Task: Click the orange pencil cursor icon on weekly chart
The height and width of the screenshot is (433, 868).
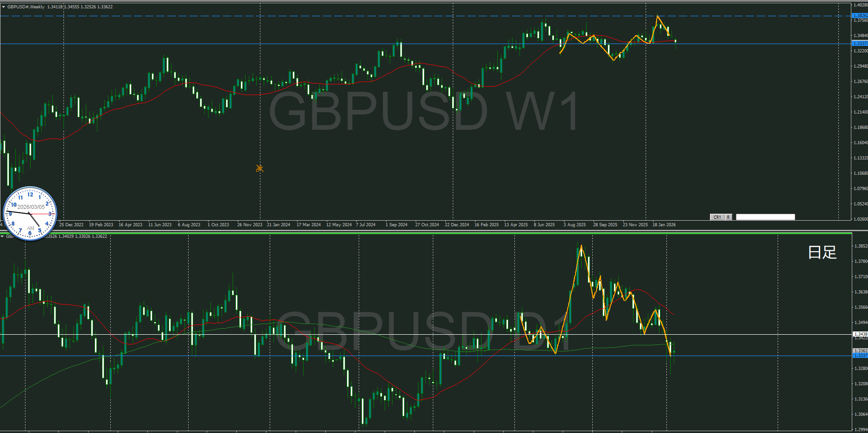Action: point(260,168)
